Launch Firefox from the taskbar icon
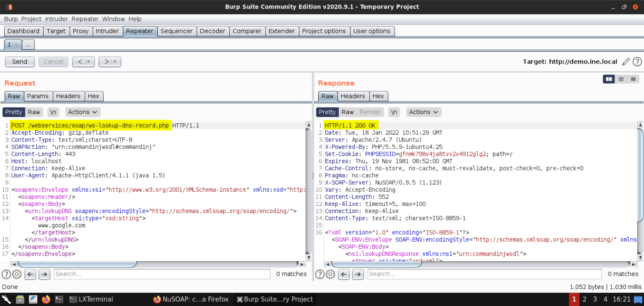644x306 pixels. 46,299
